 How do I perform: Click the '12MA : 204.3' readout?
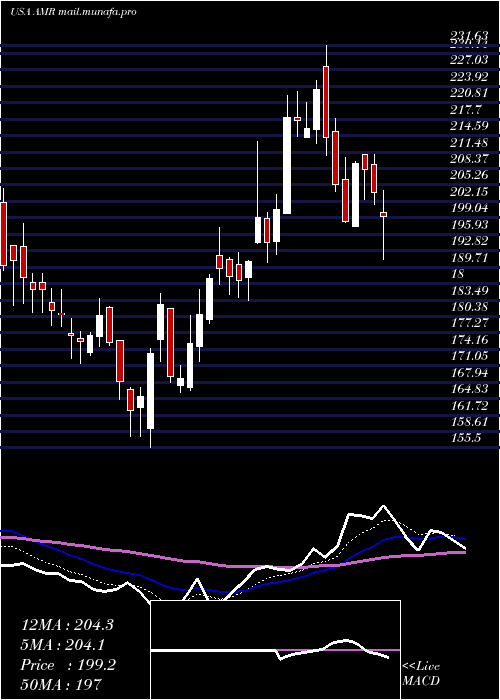67,625
